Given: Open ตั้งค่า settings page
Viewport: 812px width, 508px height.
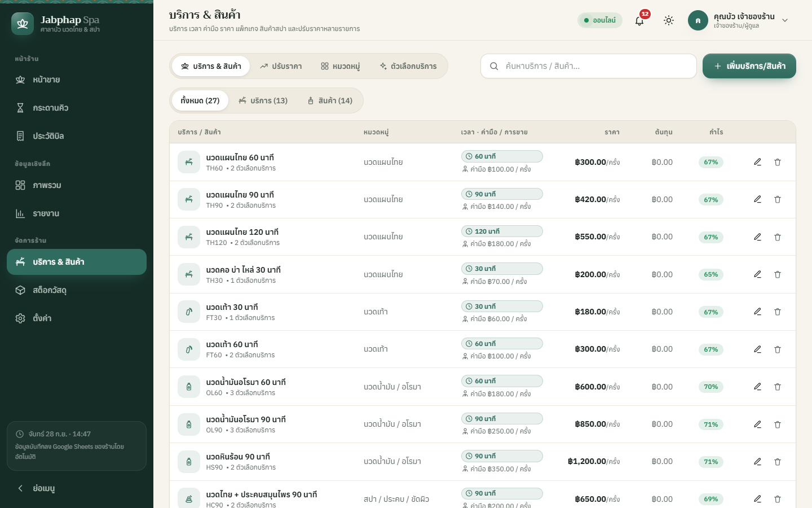Looking at the screenshot, I should tap(77, 318).
